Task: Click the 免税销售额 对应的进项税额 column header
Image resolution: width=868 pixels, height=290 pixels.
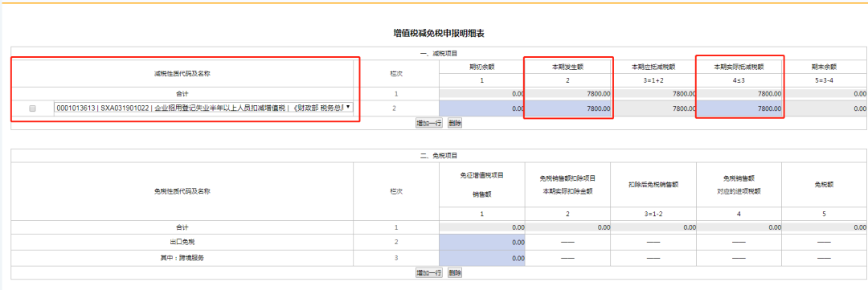Action: pyautogui.click(x=739, y=184)
